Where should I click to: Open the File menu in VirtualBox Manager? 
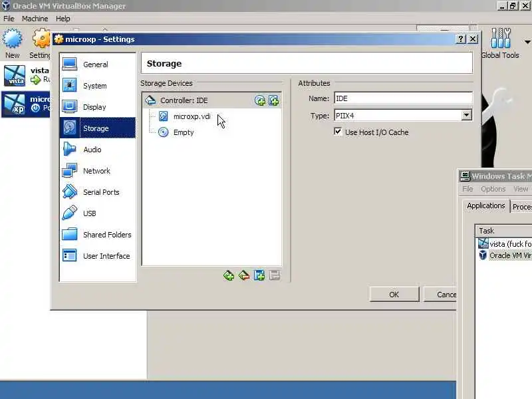point(9,19)
